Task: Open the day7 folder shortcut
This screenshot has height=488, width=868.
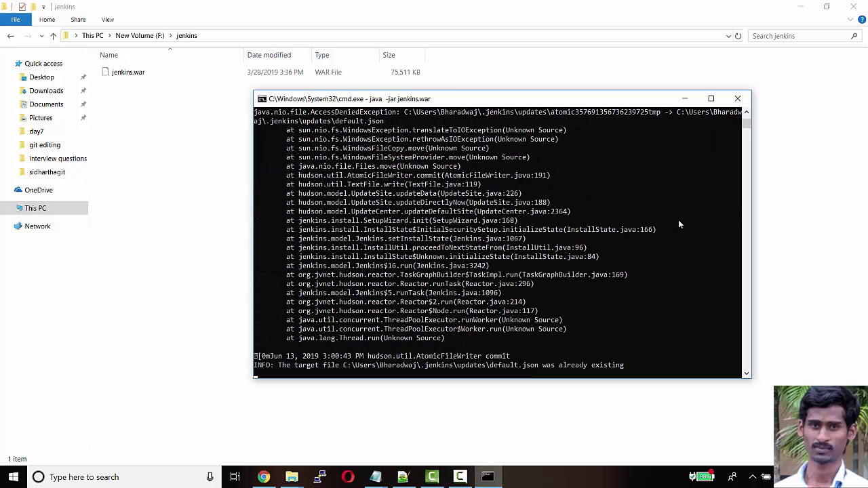Action: pos(36,131)
